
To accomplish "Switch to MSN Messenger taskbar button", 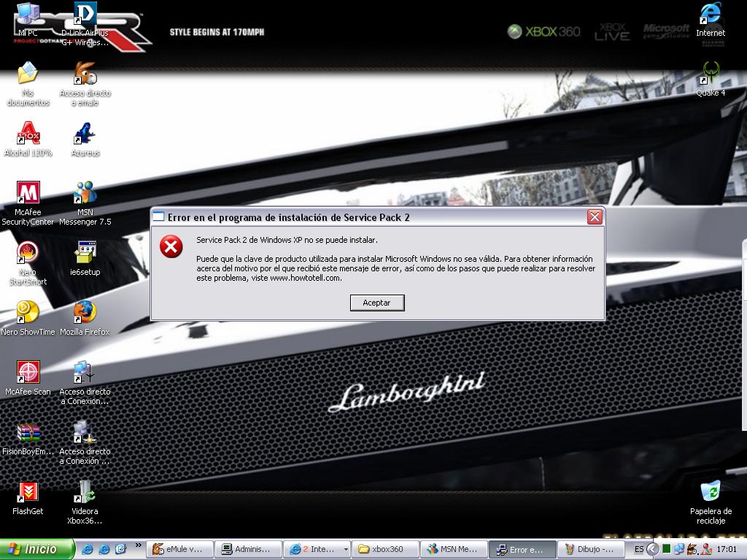I will [x=454, y=549].
